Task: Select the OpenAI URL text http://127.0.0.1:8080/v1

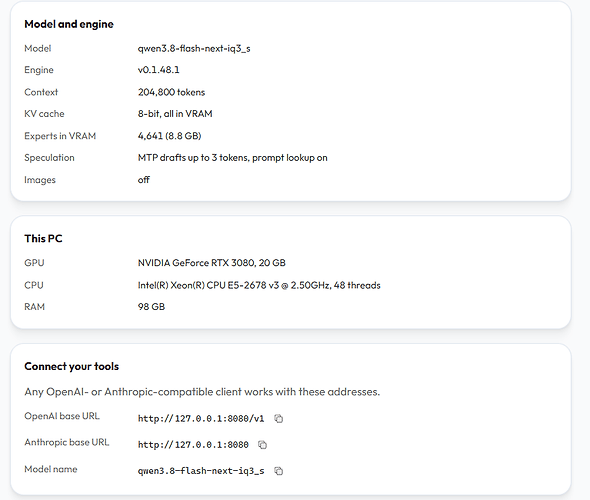Action: [201, 418]
